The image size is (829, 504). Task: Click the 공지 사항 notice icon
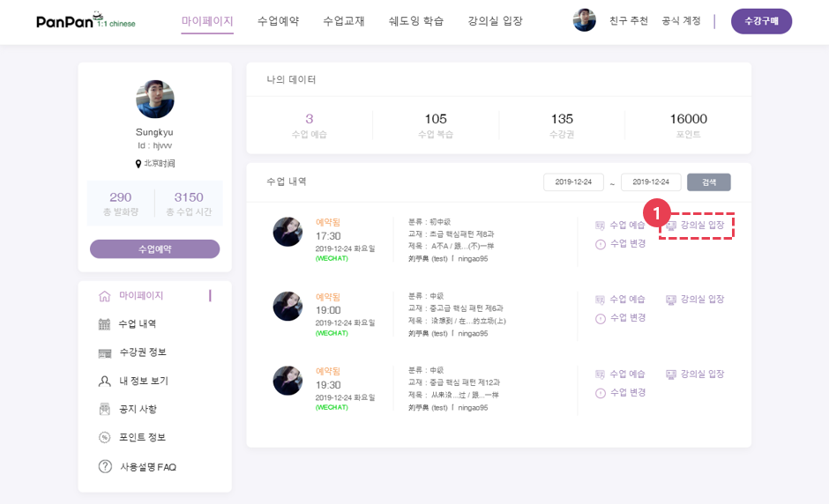(x=105, y=409)
